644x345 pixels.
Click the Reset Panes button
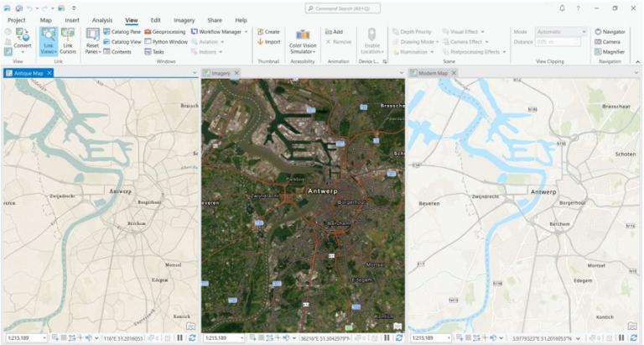click(x=92, y=41)
